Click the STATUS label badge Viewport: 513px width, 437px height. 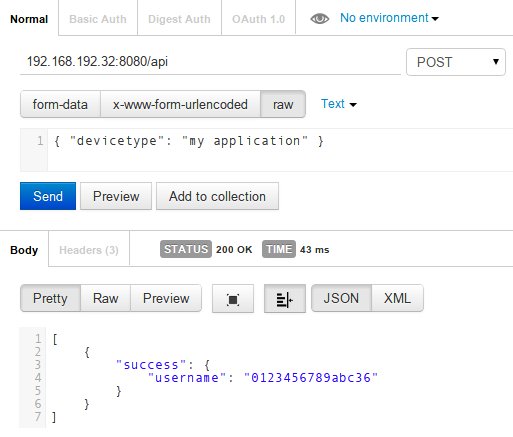pos(186,249)
